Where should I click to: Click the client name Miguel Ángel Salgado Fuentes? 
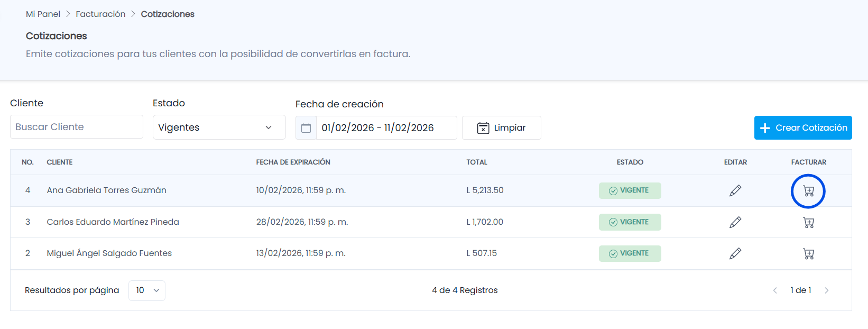109,253
